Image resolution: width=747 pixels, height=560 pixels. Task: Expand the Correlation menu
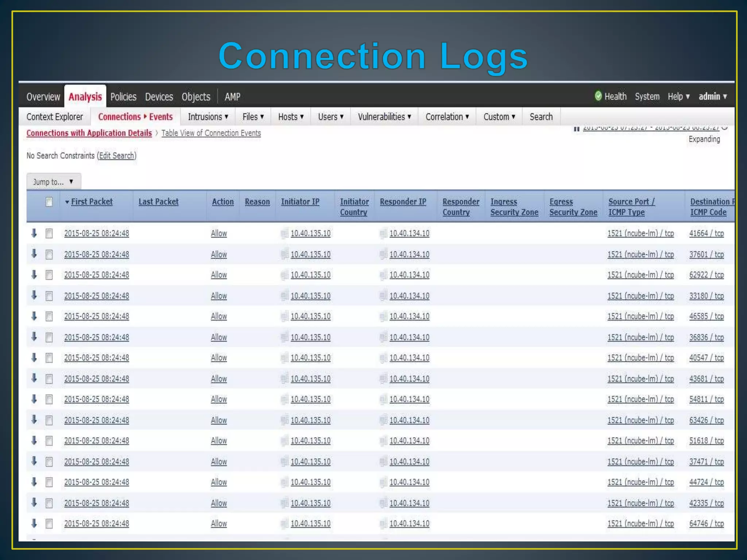click(447, 117)
